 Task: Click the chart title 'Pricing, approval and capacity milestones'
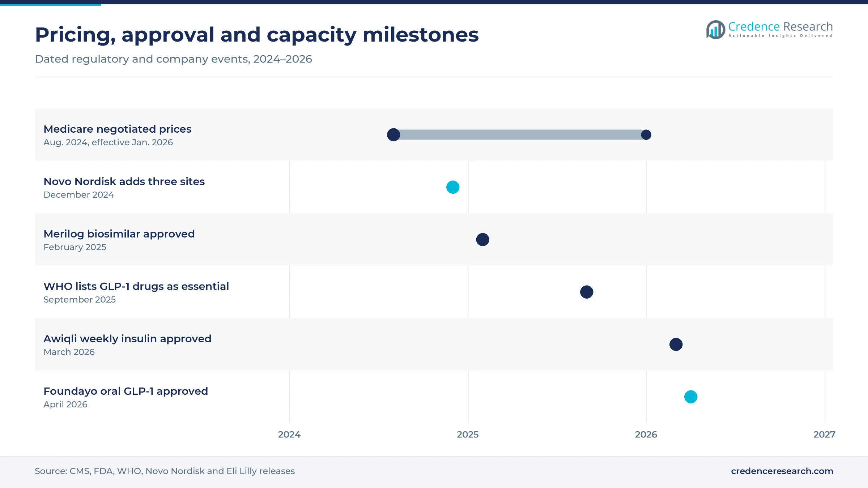click(x=257, y=35)
